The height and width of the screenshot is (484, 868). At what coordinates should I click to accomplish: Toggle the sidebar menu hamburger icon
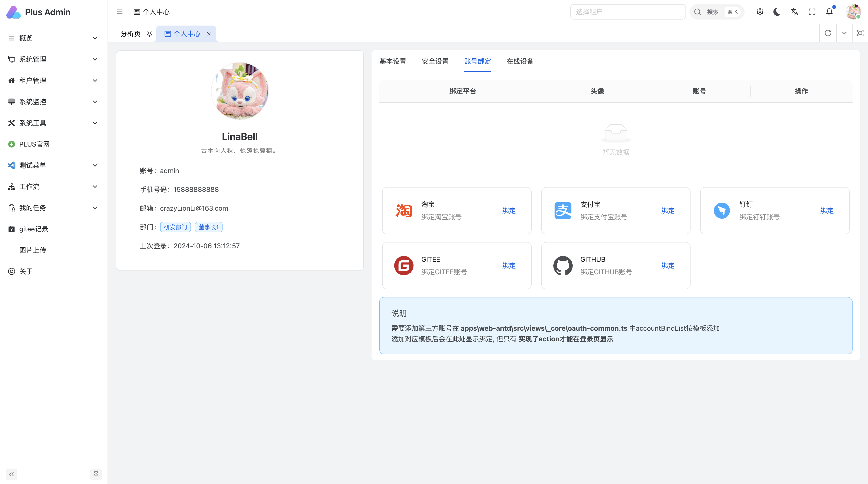click(x=119, y=12)
